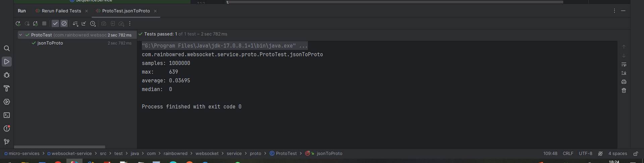Open the Debug sidebar tool window

click(x=7, y=75)
